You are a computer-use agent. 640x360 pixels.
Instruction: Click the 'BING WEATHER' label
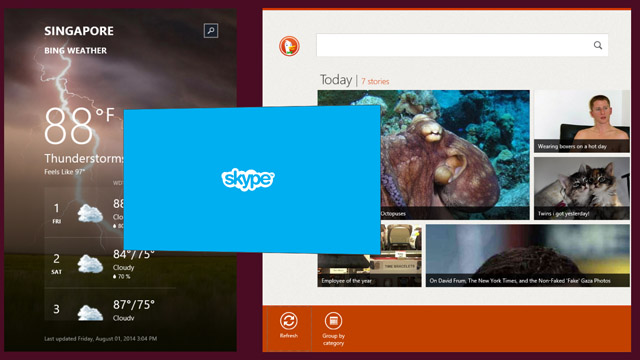coord(76,51)
